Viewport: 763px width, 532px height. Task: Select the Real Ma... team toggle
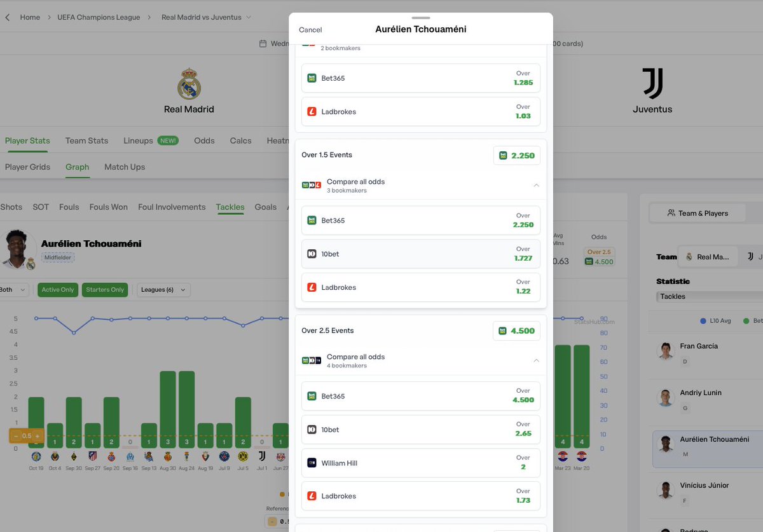[707, 257]
